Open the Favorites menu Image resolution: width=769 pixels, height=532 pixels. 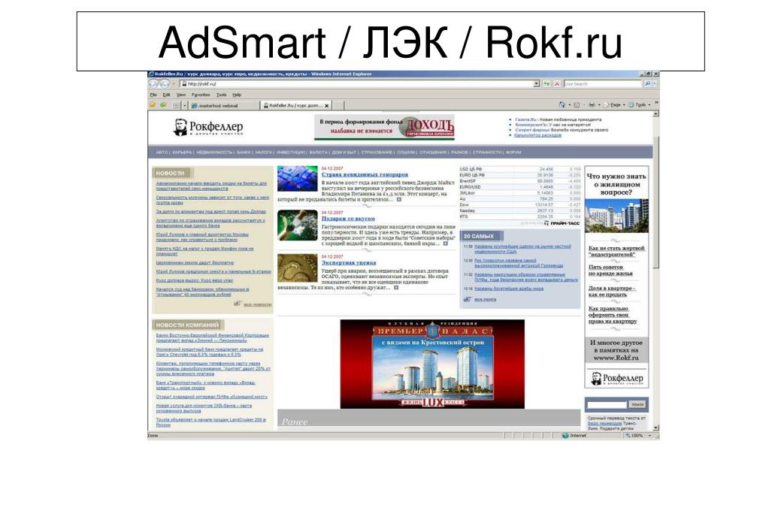[x=201, y=95]
